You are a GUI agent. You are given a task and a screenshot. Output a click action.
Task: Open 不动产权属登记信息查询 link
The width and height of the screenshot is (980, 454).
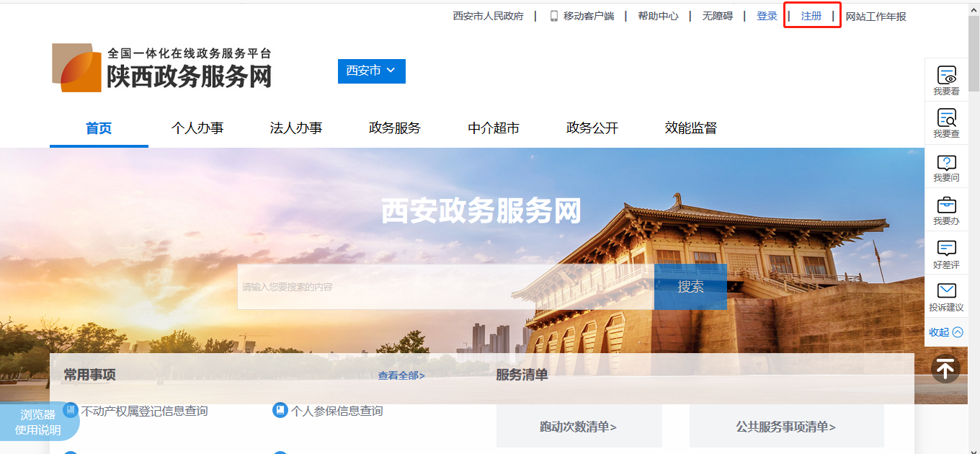point(144,411)
